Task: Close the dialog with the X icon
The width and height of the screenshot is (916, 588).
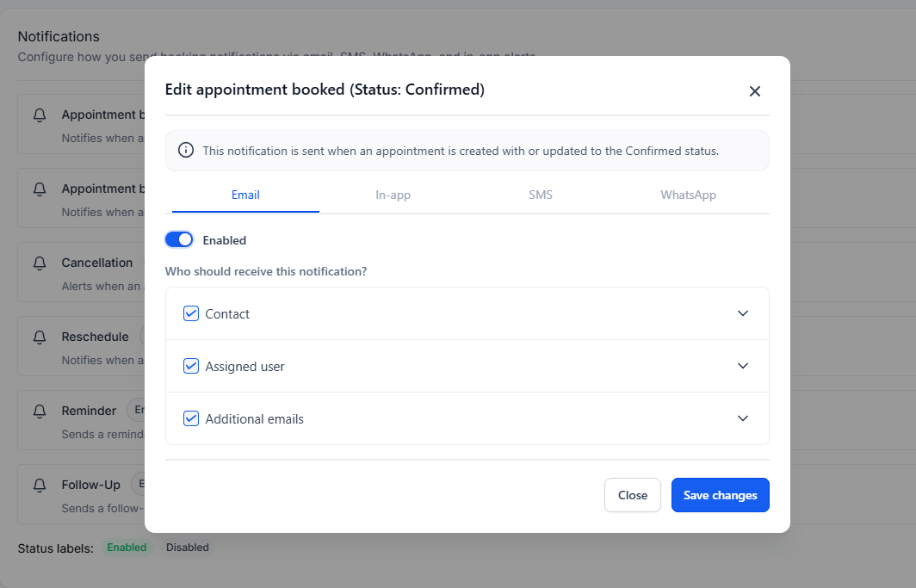Action: (755, 91)
